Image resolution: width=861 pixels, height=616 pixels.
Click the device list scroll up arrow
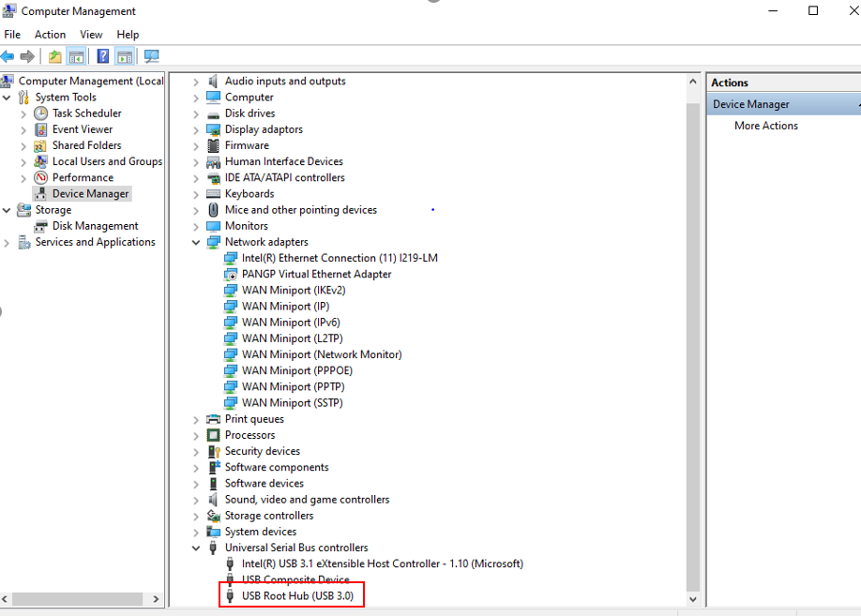[x=693, y=82]
